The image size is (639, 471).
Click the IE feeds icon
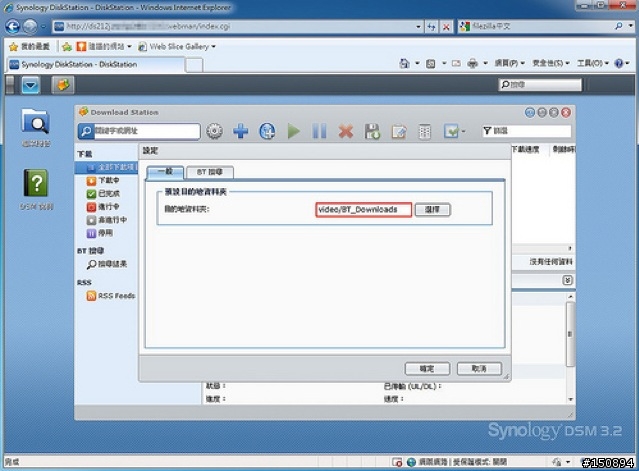click(430, 63)
